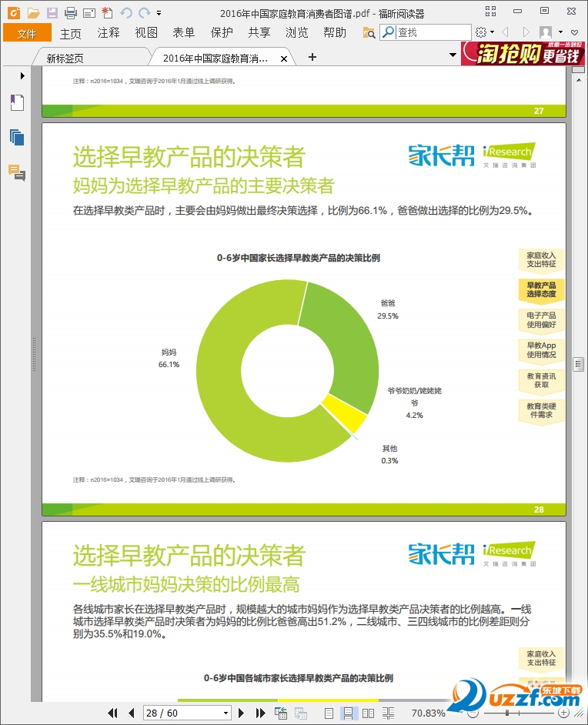The image size is (588, 725).
Task: Select continuous facing view mode
Action: pyautogui.click(x=389, y=713)
